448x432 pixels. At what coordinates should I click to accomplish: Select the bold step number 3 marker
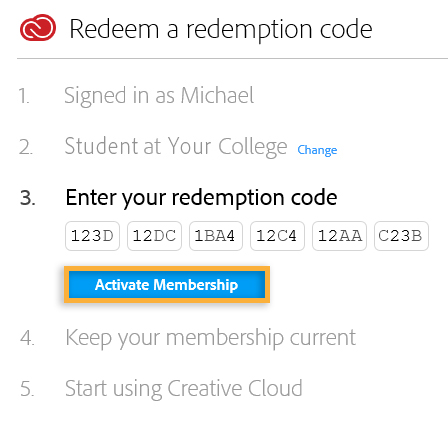coord(28,198)
